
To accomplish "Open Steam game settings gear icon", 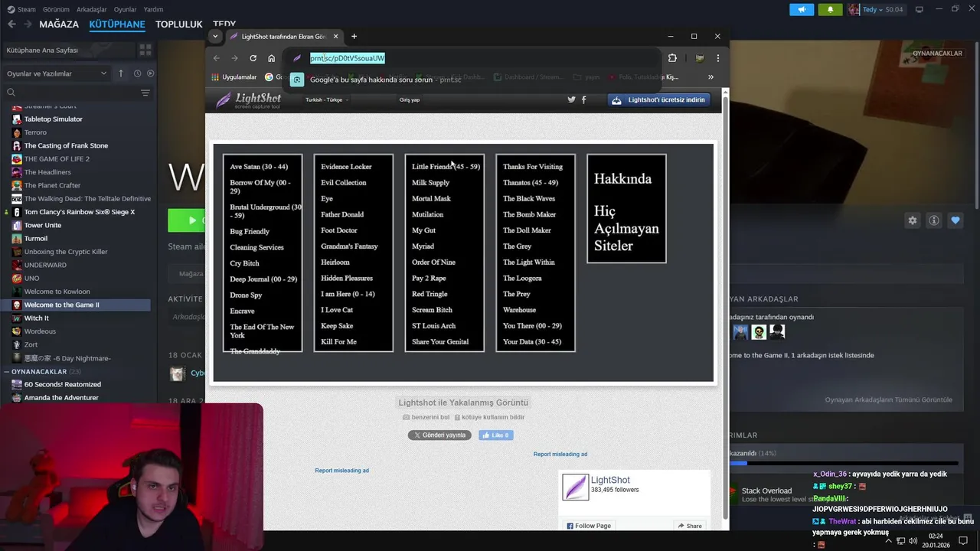I will (913, 220).
